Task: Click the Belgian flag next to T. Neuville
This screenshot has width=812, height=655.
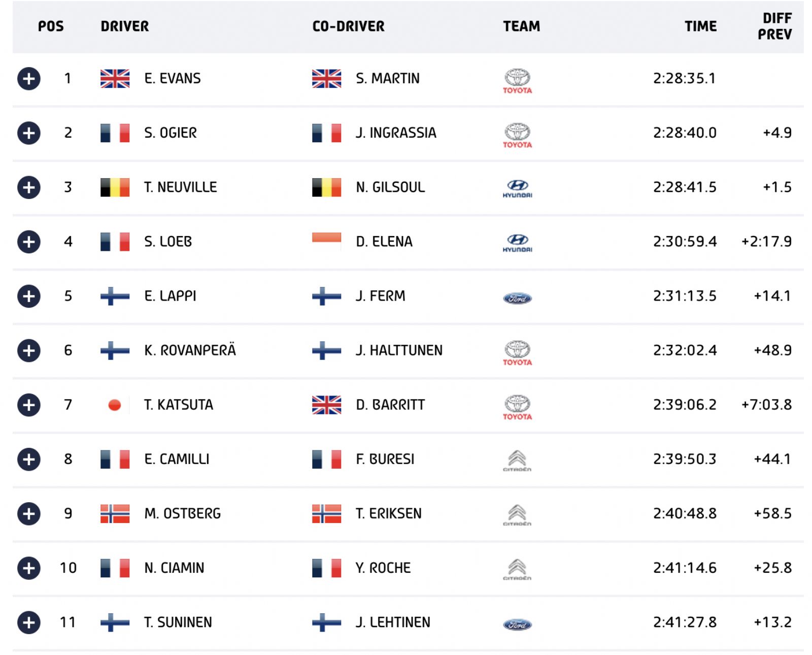Action: (x=115, y=187)
